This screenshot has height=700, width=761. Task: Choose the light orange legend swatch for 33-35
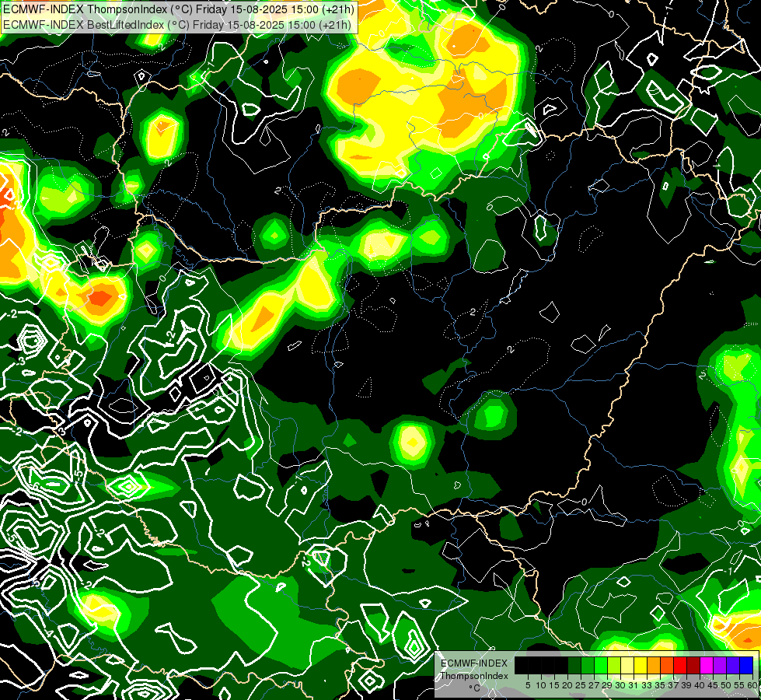point(654,665)
